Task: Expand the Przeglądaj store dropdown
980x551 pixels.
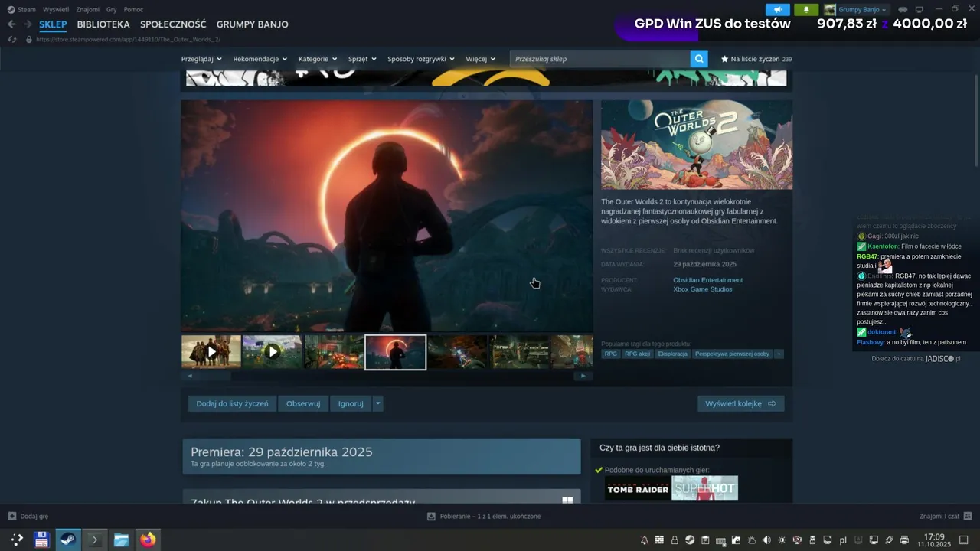Action: point(201,59)
